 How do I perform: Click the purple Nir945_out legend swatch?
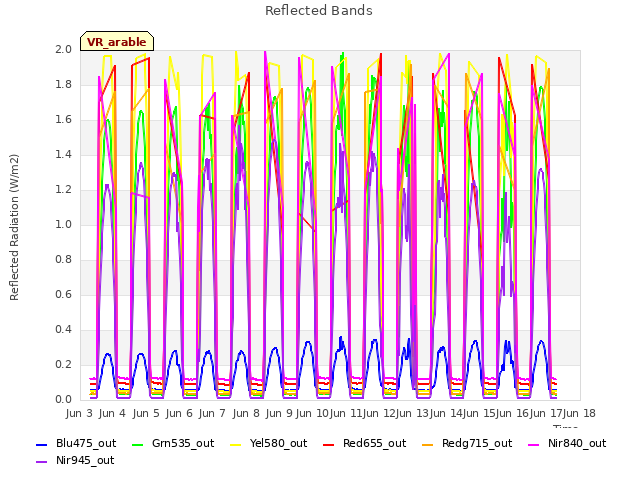point(42,462)
